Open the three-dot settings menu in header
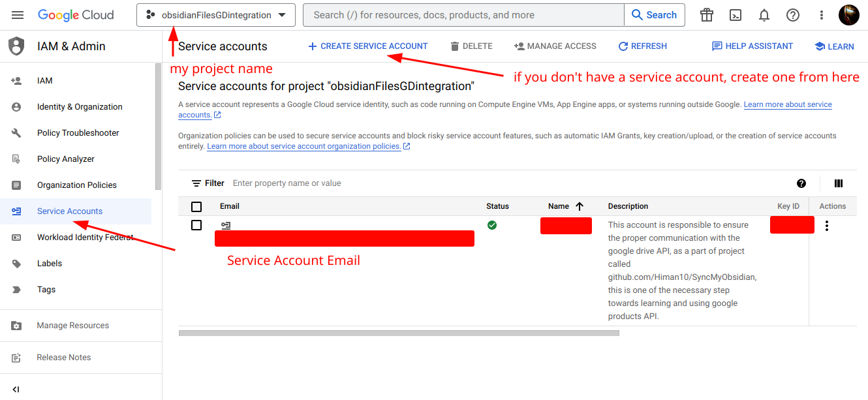Viewport: 868px width, 400px height. click(x=822, y=15)
